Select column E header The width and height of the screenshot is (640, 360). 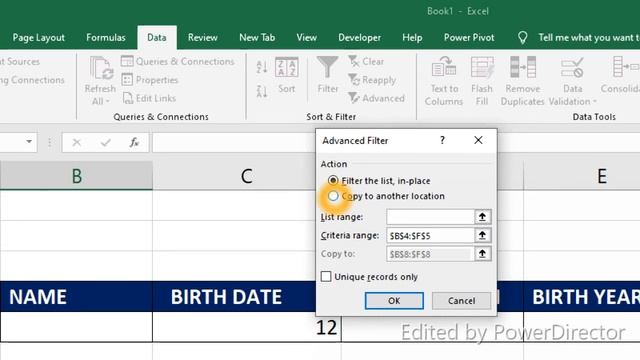[602, 176]
